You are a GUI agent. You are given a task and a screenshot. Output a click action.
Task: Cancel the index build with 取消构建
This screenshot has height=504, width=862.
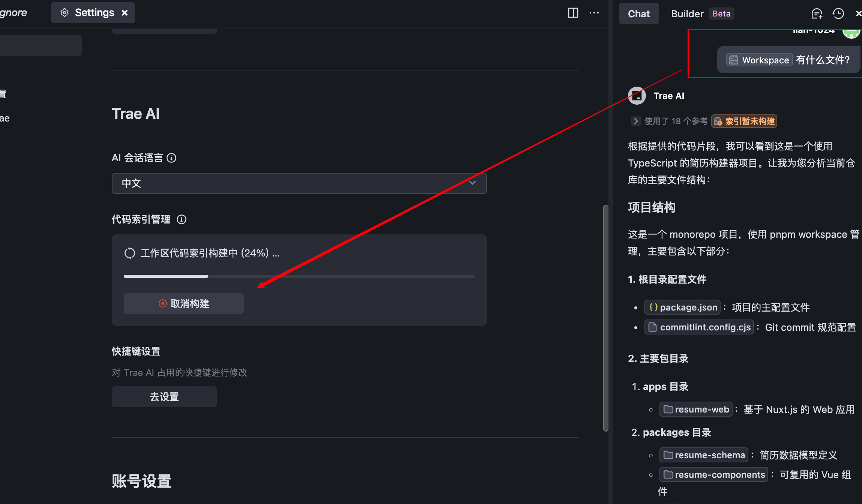click(183, 303)
